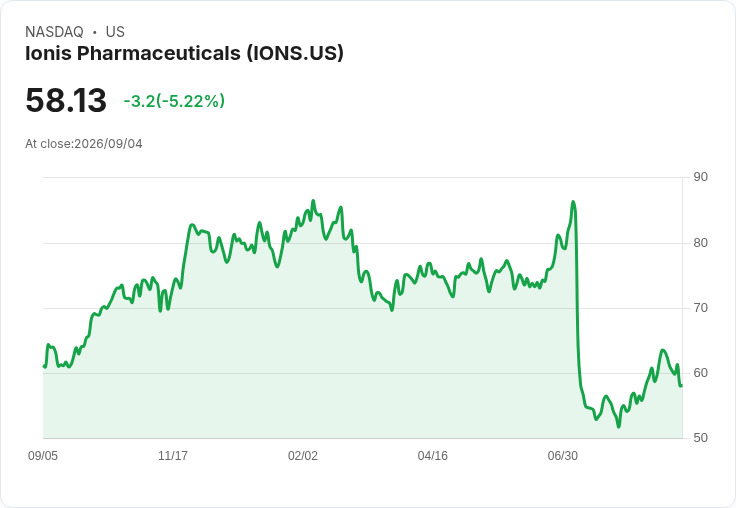Click the 80 y-axis price label
The image size is (736, 508).
click(x=700, y=243)
